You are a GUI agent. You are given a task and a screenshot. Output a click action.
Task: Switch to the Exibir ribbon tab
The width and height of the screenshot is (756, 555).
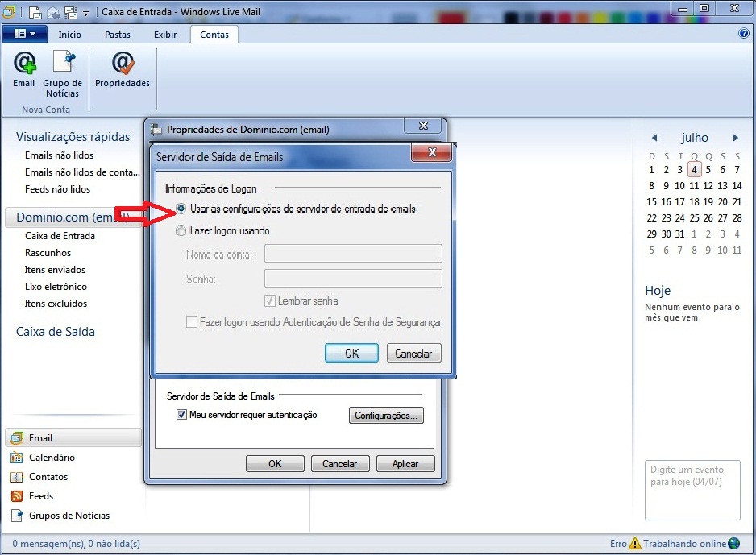point(165,35)
